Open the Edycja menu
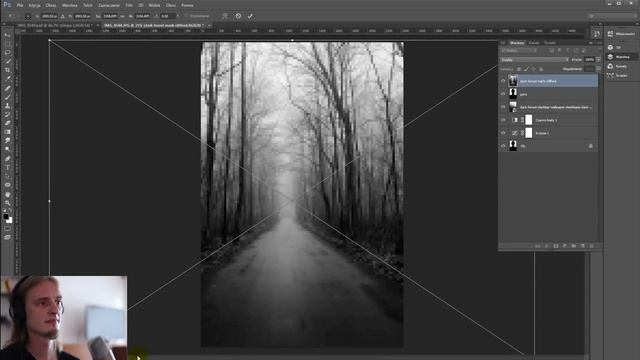This screenshot has width=640, height=360. coord(34,5)
